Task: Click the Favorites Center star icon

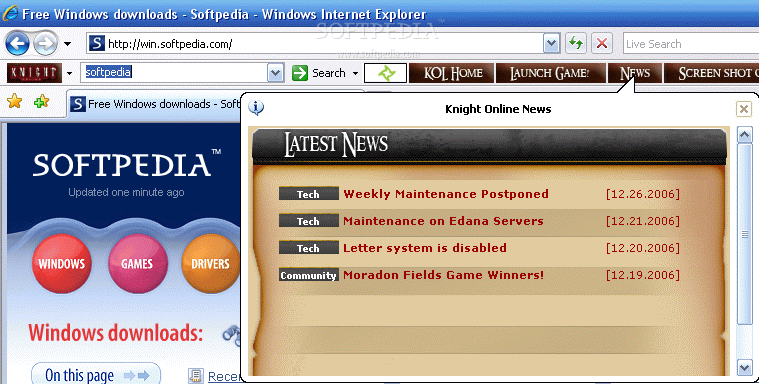Action: [x=15, y=101]
